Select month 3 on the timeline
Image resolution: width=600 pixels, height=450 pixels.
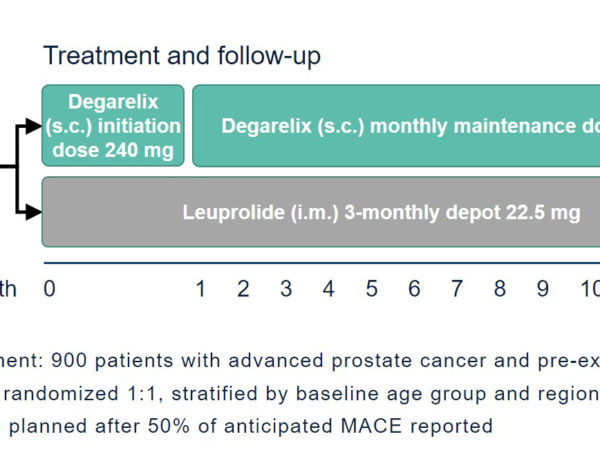(x=286, y=289)
